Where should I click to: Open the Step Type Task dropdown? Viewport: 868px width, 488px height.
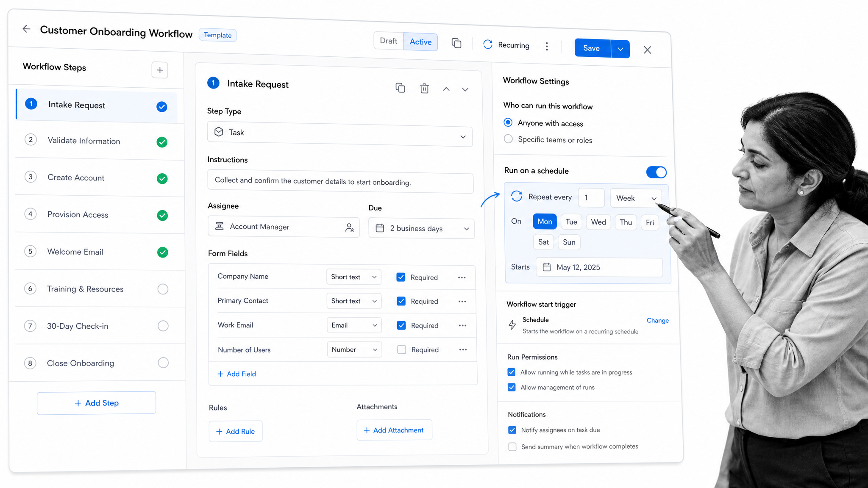(x=340, y=134)
